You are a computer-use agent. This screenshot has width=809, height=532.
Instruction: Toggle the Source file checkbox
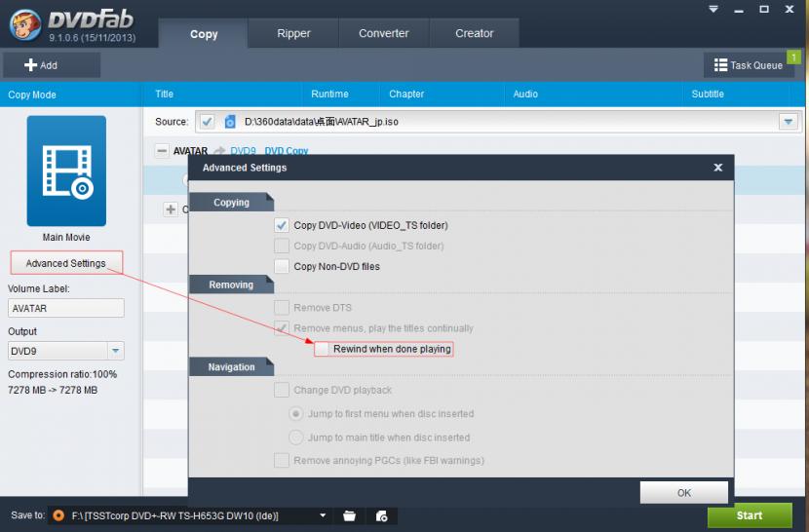(207, 122)
